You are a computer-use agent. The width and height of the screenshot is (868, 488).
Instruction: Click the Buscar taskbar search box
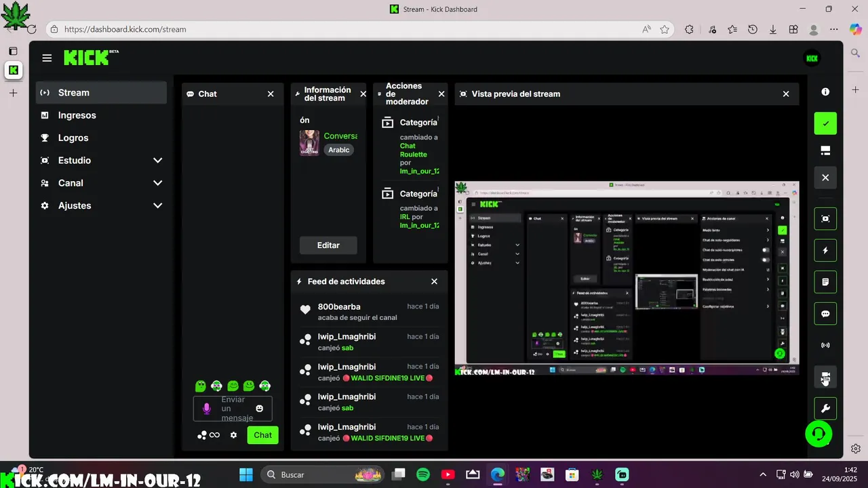click(323, 474)
